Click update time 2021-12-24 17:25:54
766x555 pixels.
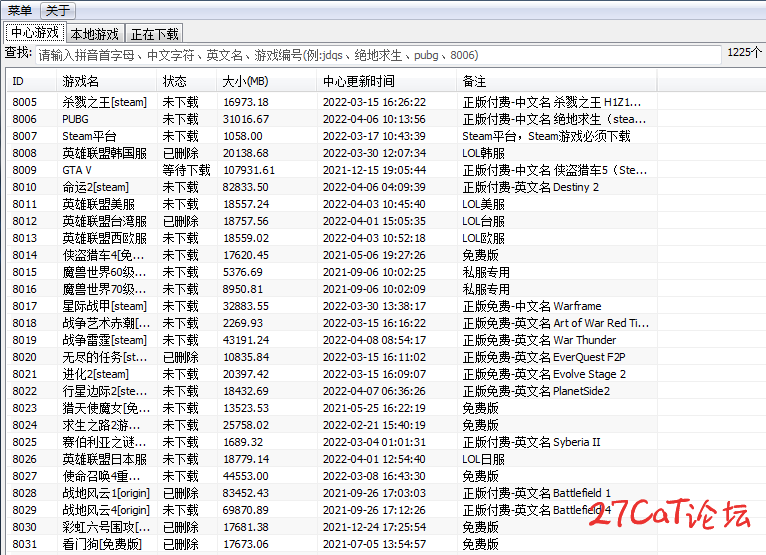pyautogui.click(x=374, y=527)
